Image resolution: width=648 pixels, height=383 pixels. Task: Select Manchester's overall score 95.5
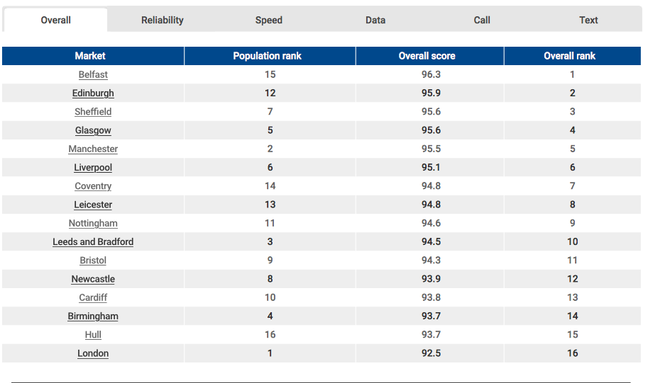(x=431, y=149)
